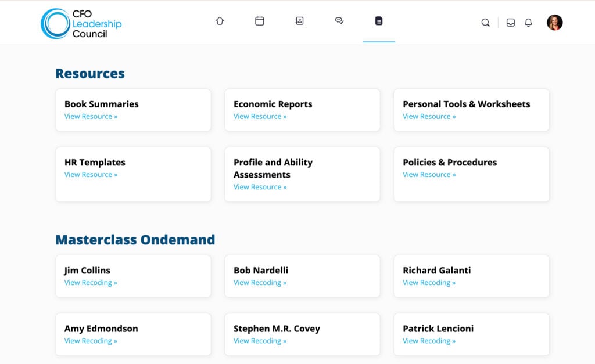Click View Resource under Book Summaries
This screenshot has height=364, width=595.
91,117
